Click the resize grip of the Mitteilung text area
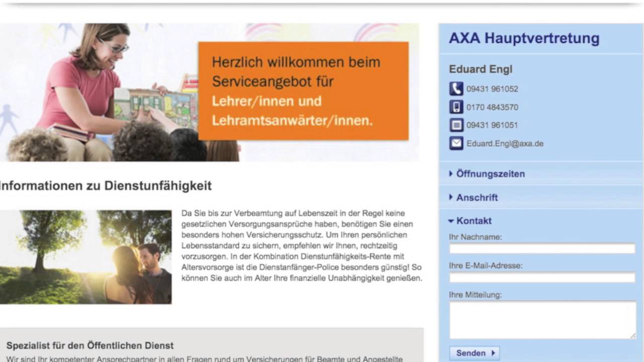This screenshot has width=644, height=362. [x=632, y=336]
